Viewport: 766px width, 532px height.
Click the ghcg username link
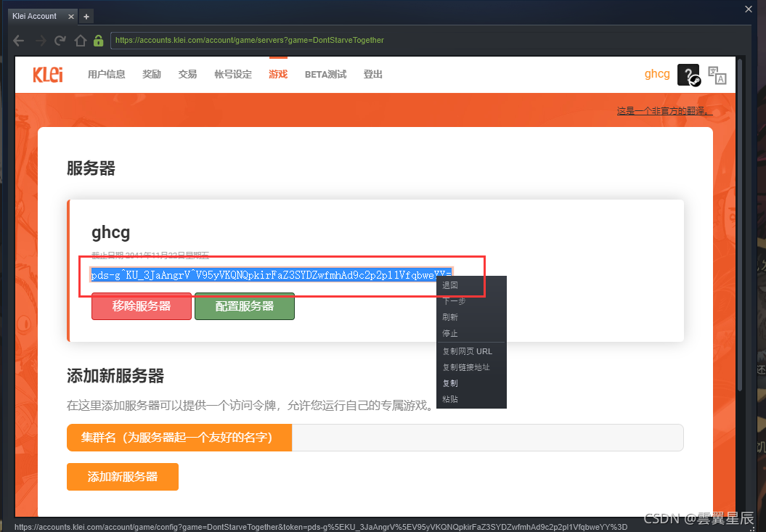click(657, 74)
